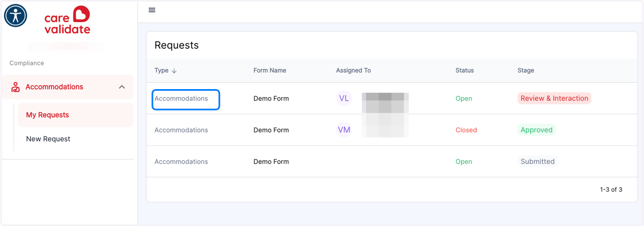Click the VM assignee avatar

[344, 130]
